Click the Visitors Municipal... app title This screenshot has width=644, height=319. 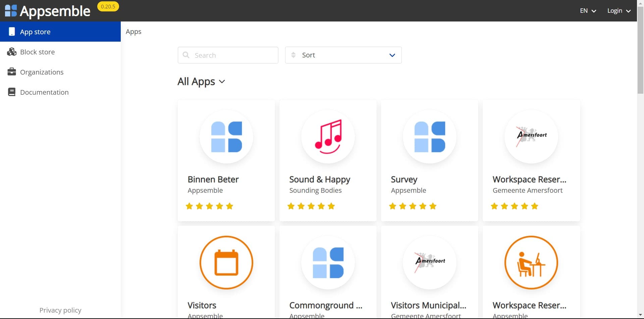pyautogui.click(x=428, y=305)
